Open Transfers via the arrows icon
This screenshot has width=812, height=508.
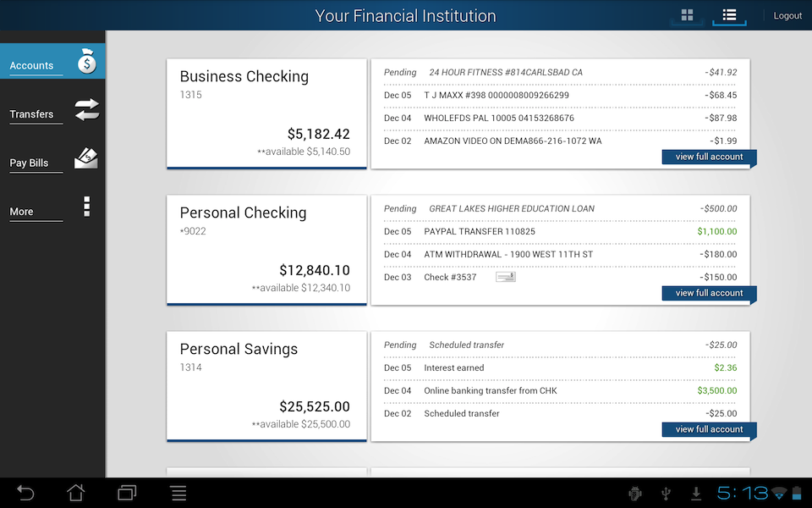coord(86,109)
